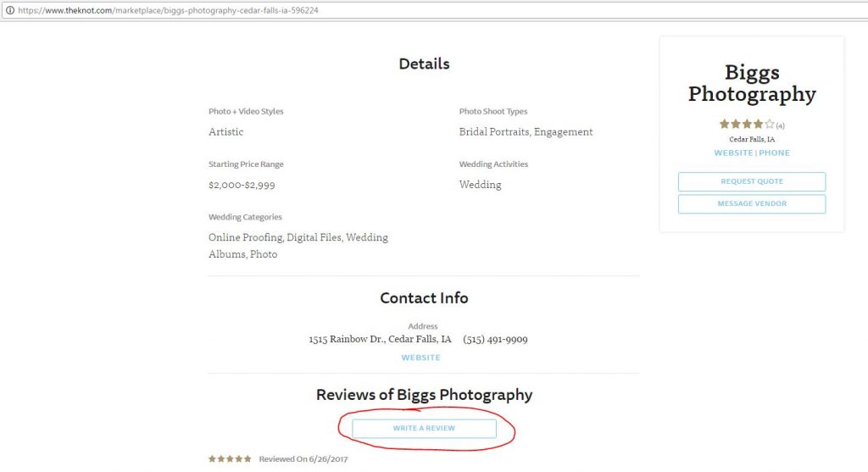This screenshot has width=868, height=472.
Task: Click the 'Wedding' activity value
Action: click(x=480, y=184)
